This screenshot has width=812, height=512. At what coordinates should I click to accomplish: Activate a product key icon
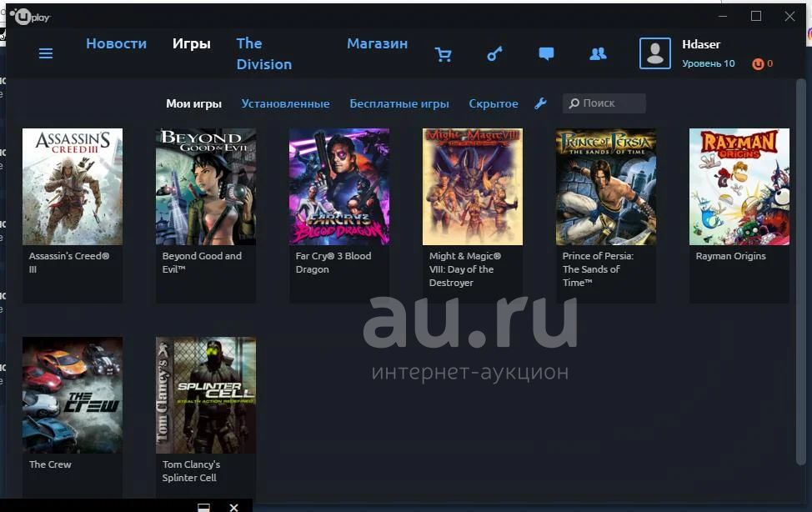(x=494, y=54)
